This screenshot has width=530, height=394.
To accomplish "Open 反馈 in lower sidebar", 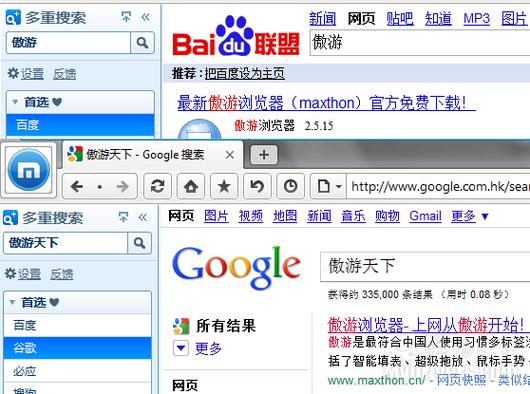I will click(x=62, y=274).
